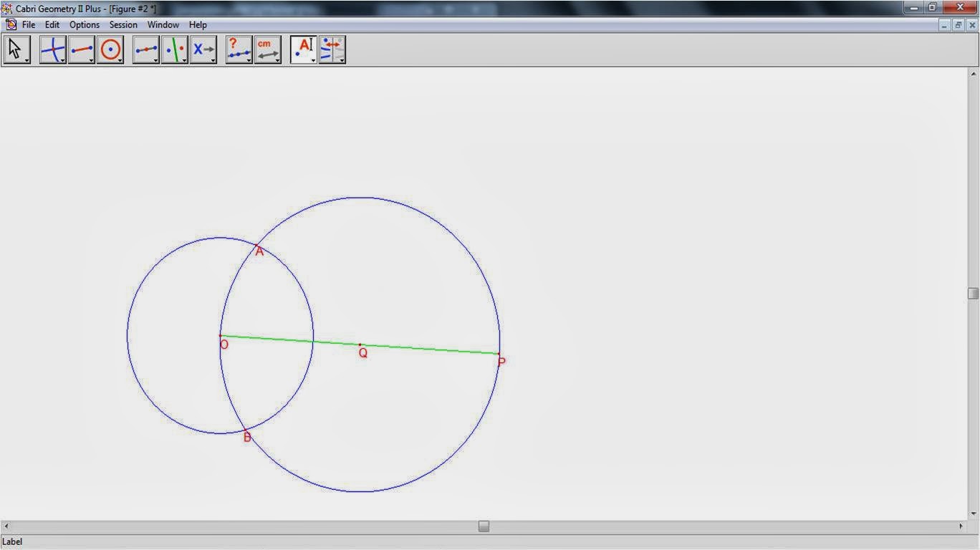Open the Lines toolbox
980x550 pixels.
(x=82, y=50)
